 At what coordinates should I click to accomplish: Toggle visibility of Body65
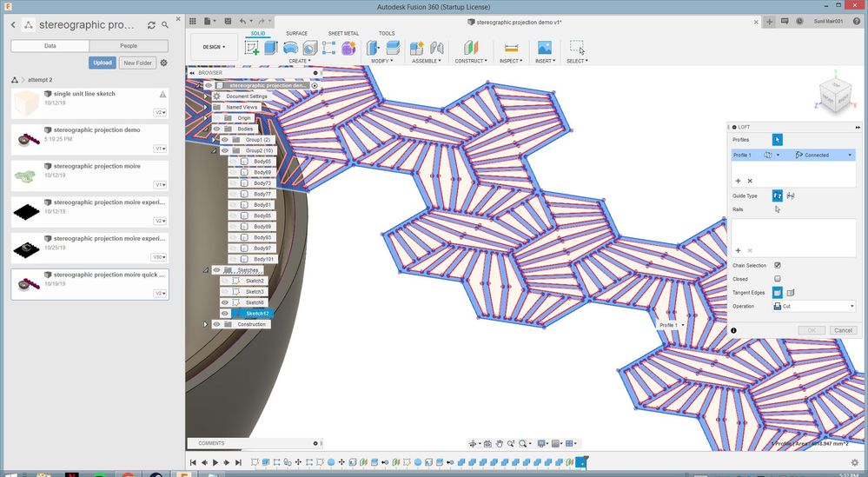(x=233, y=162)
